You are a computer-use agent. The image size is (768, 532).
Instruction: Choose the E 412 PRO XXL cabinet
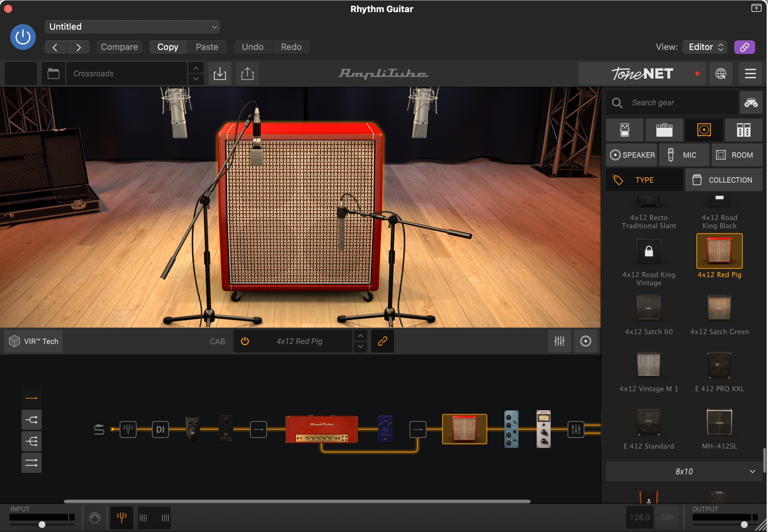(719, 365)
